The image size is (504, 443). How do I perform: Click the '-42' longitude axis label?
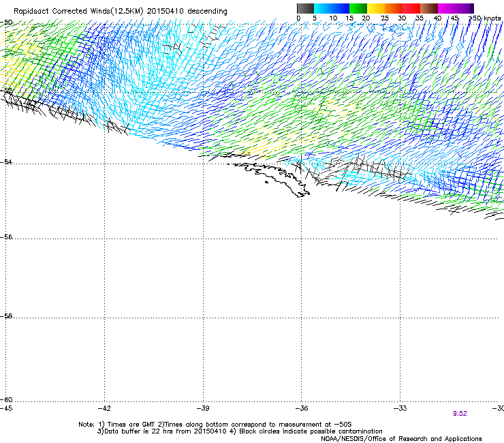point(104,408)
